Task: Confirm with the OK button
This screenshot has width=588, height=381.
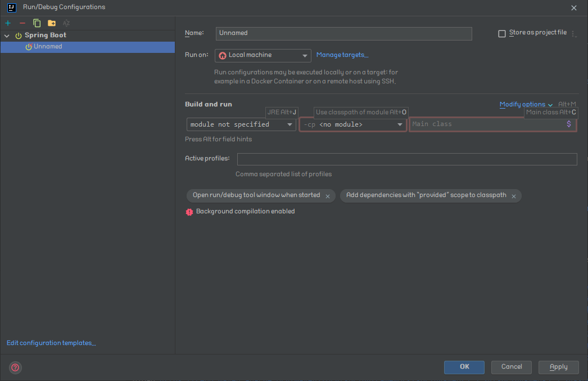Action: click(464, 367)
